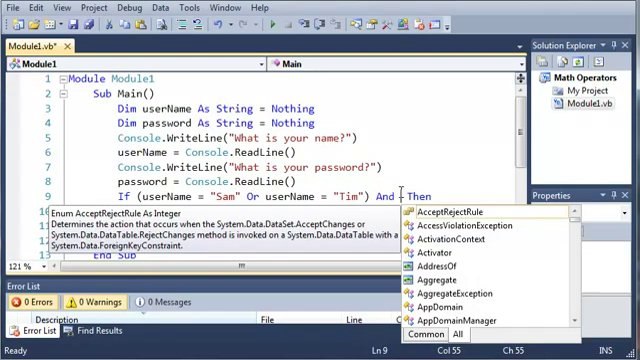The height and width of the screenshot is (360, 640).
Task: Start debugging with the green play icon
Action: coord(273,24)
